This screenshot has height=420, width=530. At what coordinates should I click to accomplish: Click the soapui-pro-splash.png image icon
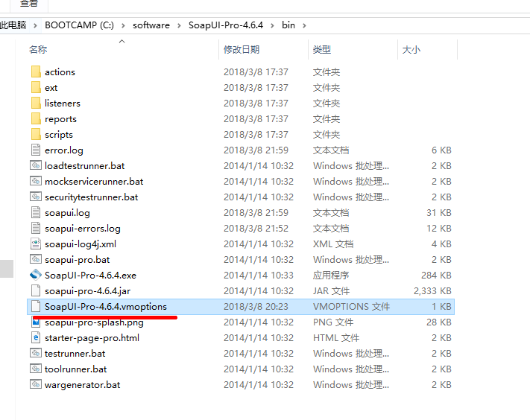[x=36, y=322]
